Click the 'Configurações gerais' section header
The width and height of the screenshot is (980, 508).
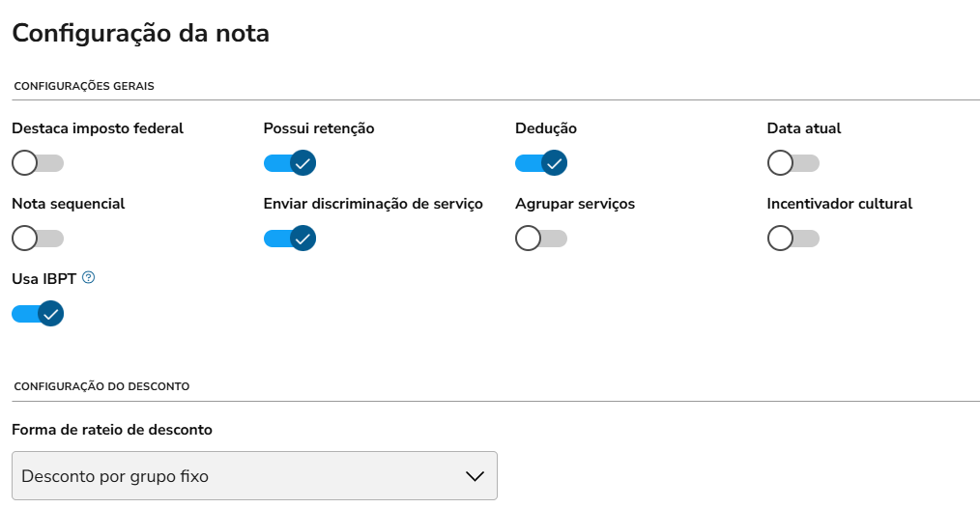84,86
